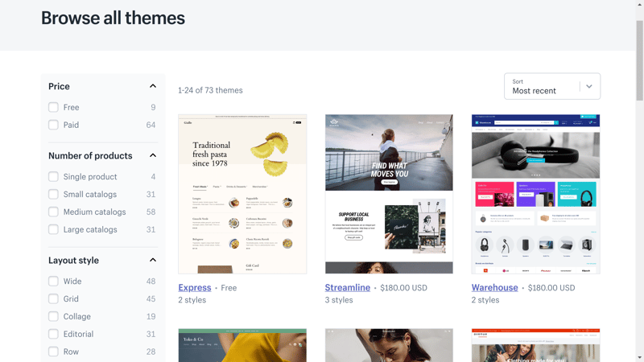
Task: Tick the Small catalogs checkbox
Action: pos(53,194)
